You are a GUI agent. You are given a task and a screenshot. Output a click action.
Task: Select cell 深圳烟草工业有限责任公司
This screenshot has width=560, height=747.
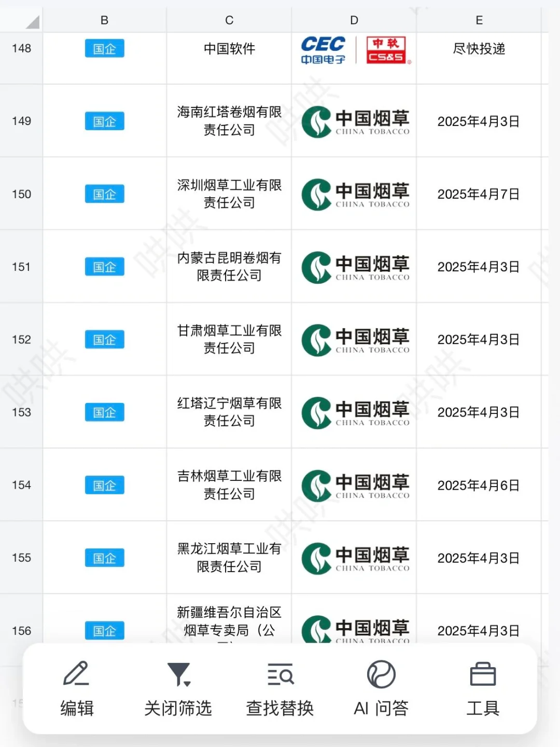(x=229, y=194)
